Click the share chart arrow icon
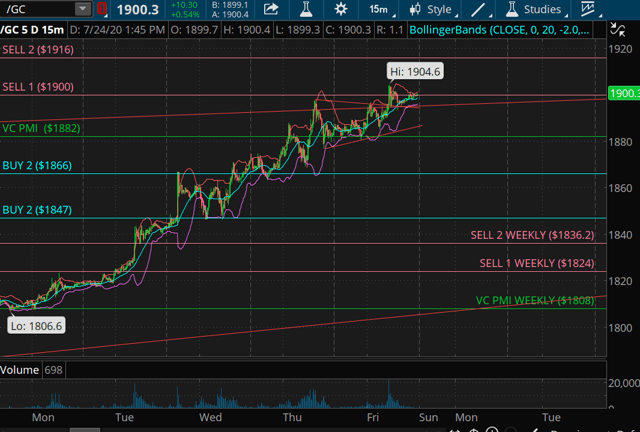Screen dimensions: 640x432 coord(271,9)
